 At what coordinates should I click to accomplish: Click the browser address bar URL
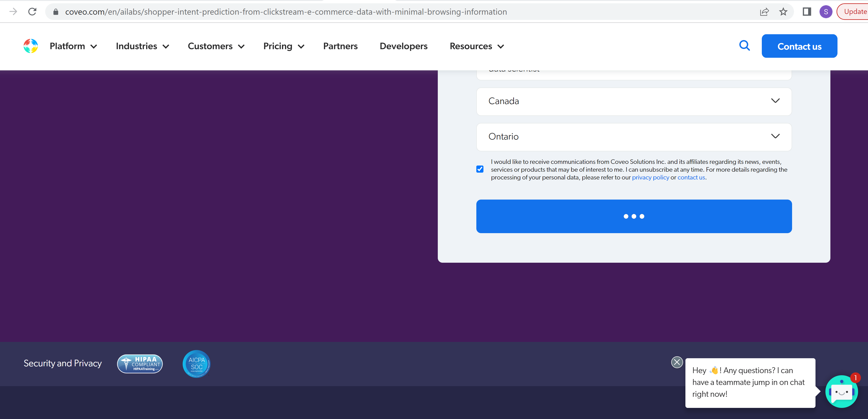(x=286, y=12)
